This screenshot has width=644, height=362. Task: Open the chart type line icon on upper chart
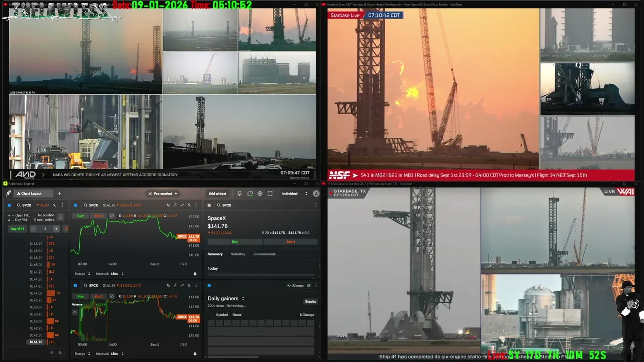[x=181, y=205]
